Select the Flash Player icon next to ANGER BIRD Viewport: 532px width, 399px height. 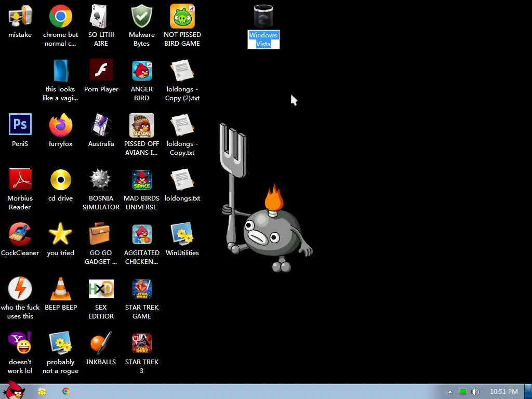101,70
